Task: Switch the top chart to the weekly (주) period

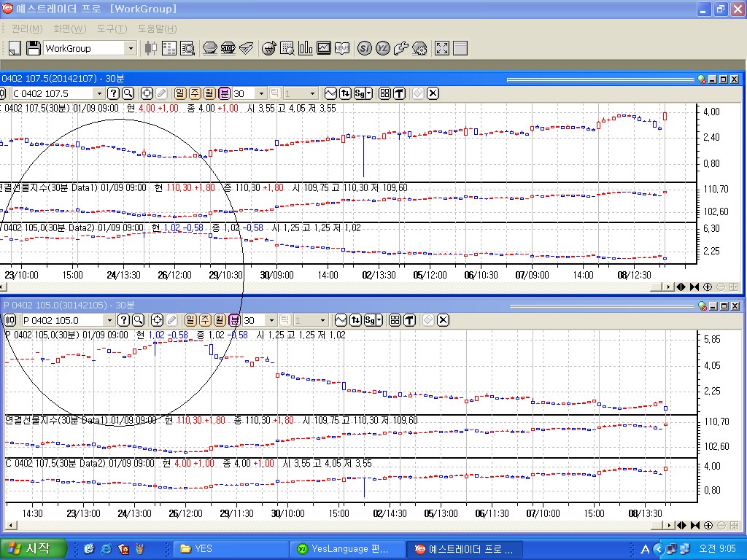Action: pyautogui.click(x=195, y=93)
